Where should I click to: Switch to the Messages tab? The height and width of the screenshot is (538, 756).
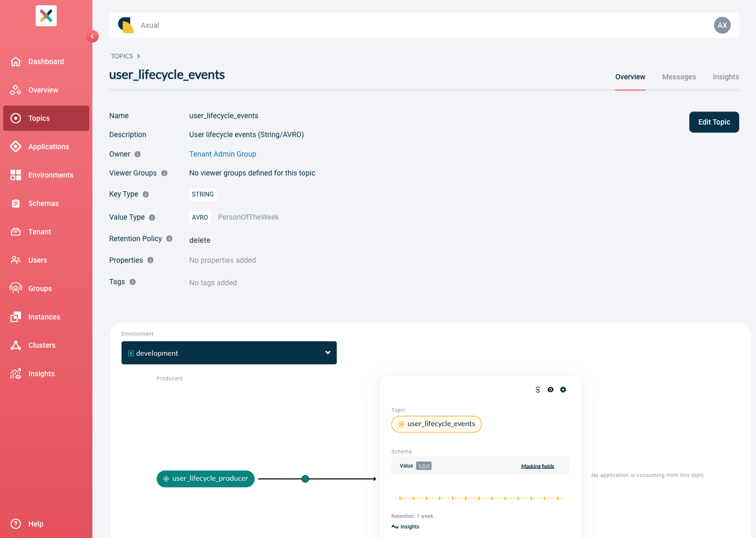pyautogui.click(x=679, y=77)
